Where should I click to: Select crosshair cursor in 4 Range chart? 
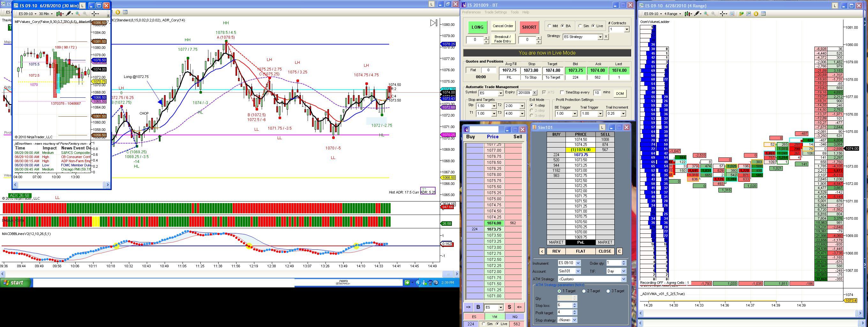(x=723, y=14)
